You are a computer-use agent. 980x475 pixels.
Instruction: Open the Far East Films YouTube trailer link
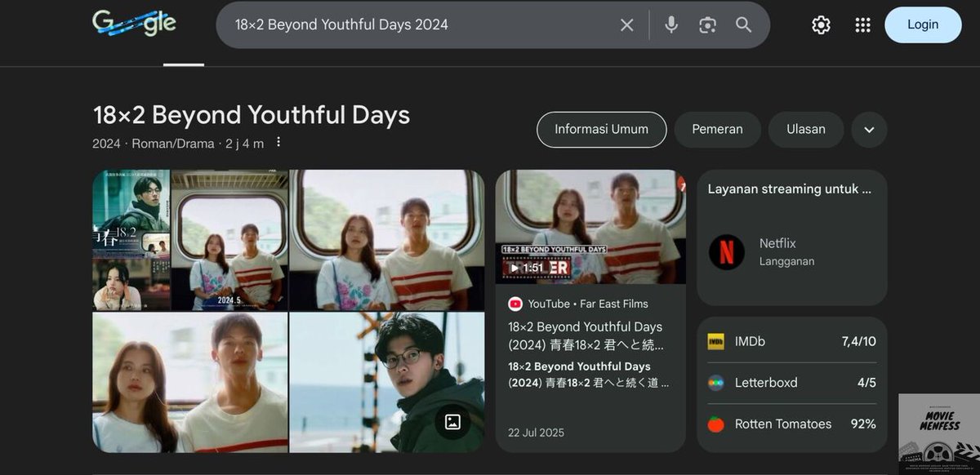click(x=590, y=303)
